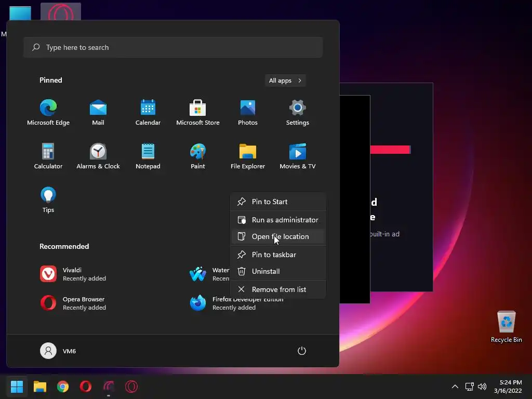The height and width of the screenshot is (399, 532).
Task: Launch Google Chrome from taskbar
Action: 63,387
